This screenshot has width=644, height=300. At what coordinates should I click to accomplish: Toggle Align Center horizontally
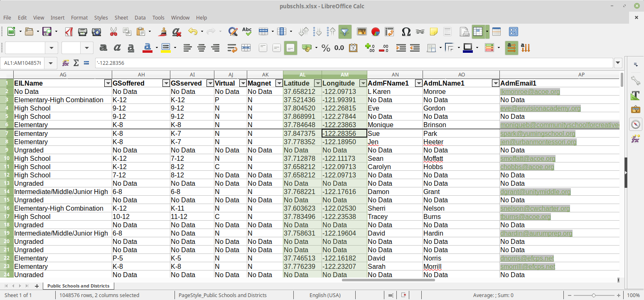[x=202, y=48]
